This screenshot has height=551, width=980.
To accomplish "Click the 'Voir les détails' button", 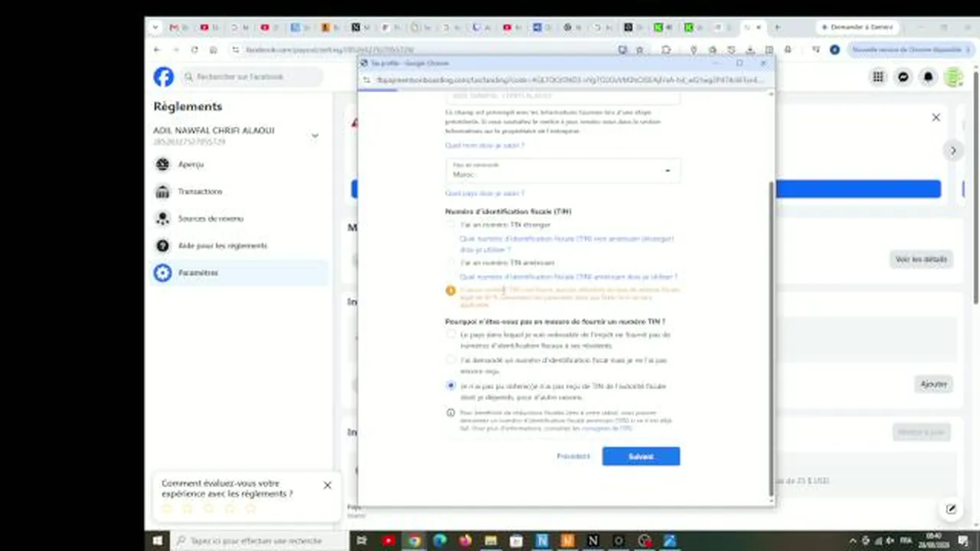I will click(922, 259).
